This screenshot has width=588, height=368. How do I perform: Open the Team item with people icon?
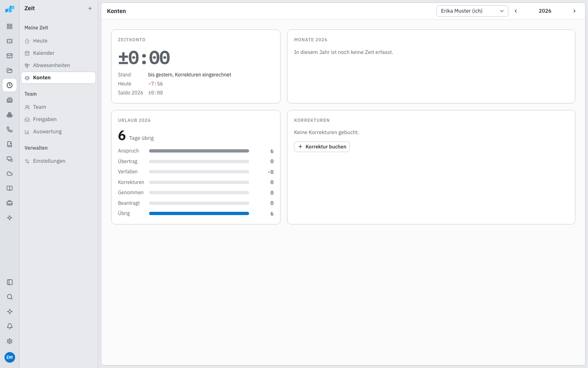click(58, 107)
